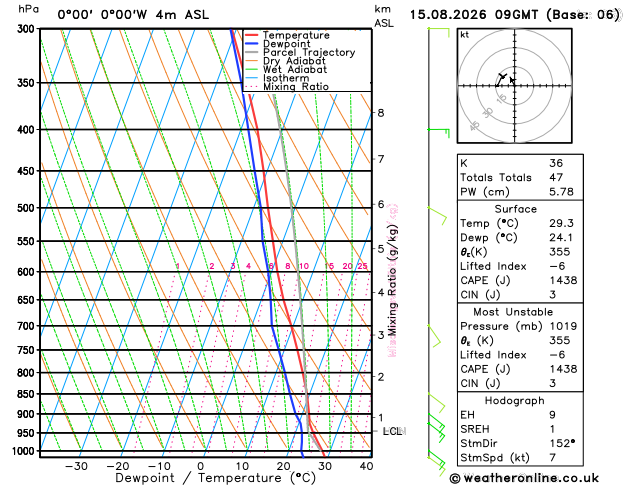Viewport: 629px width, 486px height.
Task: Select the 'Temperature' legend entry
Action: (x=296, y=35)
